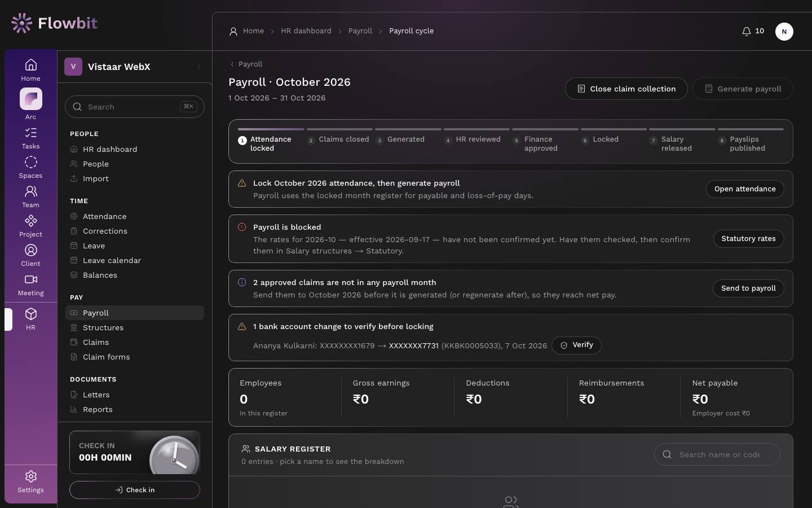
Task: Click the Client icon in rail
Action: (31, 255)
